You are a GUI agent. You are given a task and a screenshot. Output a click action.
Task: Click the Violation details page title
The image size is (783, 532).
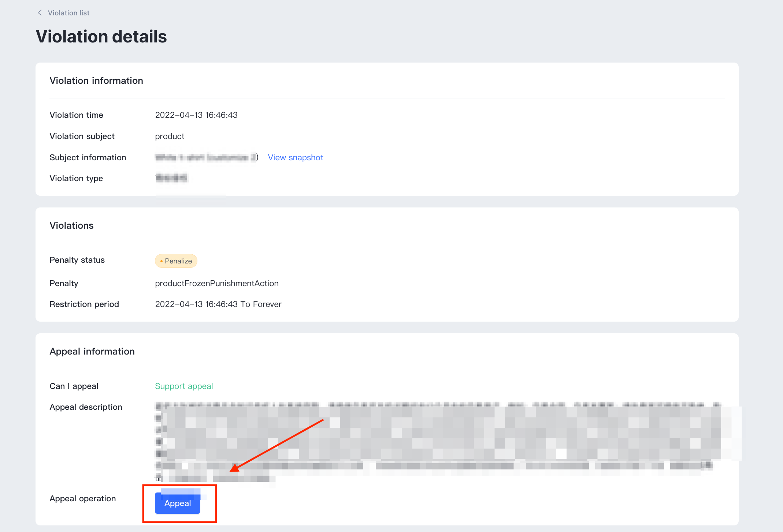pyautogui.click(x=101, y=37)
